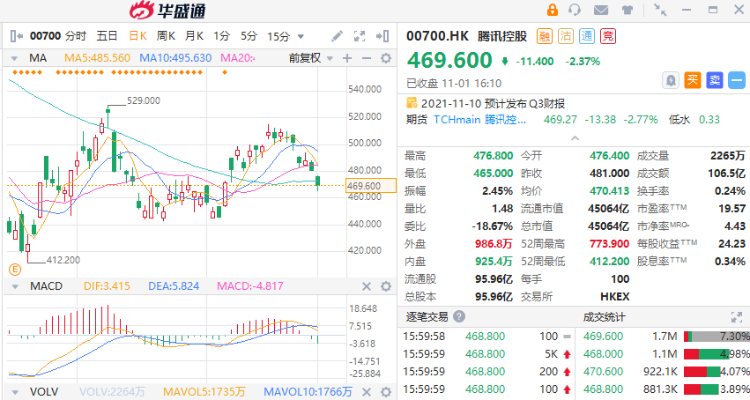This screenshot has height=400, width=750.
Task: Expand chart to fullscreen icon
Action: coord(359,36)
